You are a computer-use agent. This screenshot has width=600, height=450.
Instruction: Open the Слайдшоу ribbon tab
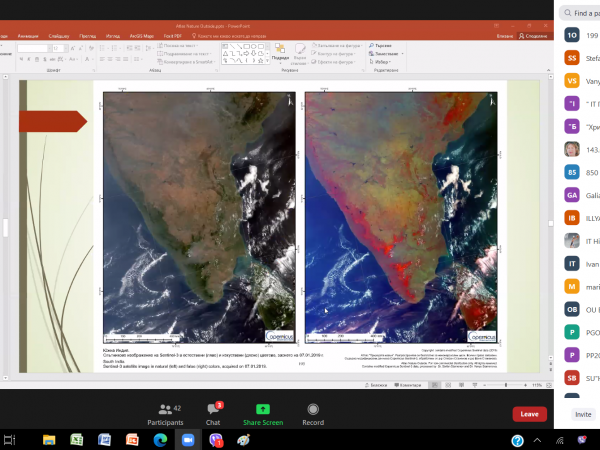(x=59, y=36)
